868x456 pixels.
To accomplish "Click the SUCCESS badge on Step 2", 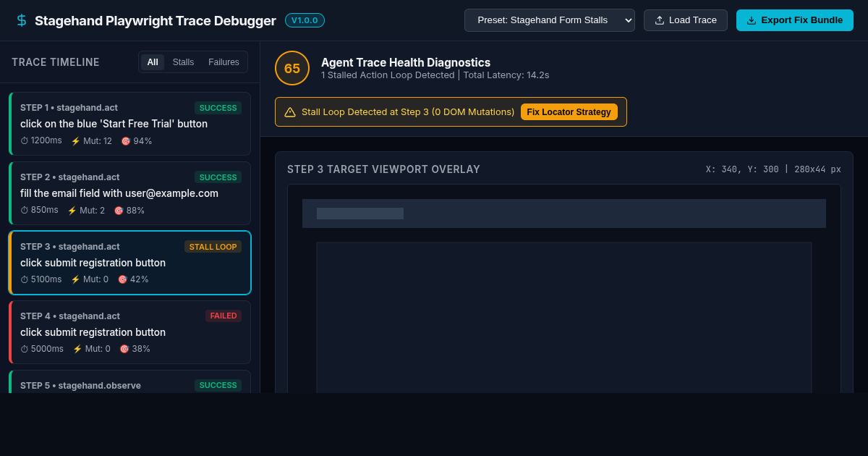I will 218,177.
